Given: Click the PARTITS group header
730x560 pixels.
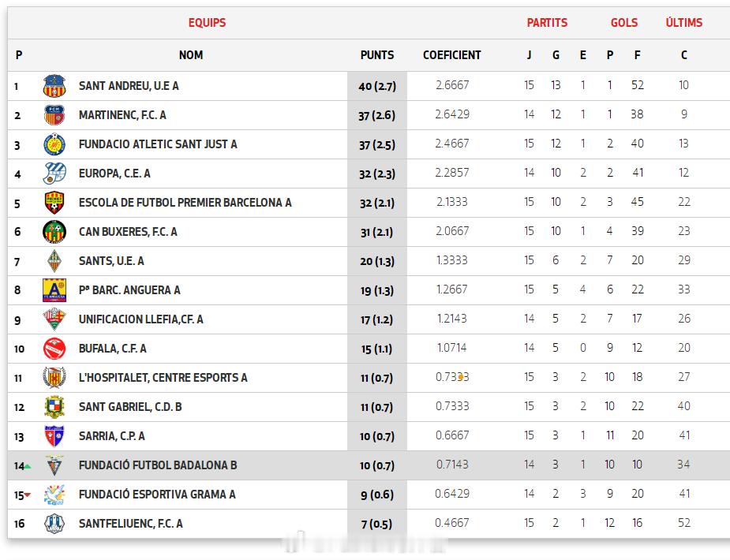Looking at the screenshot, I should click(x=547, y=23).
